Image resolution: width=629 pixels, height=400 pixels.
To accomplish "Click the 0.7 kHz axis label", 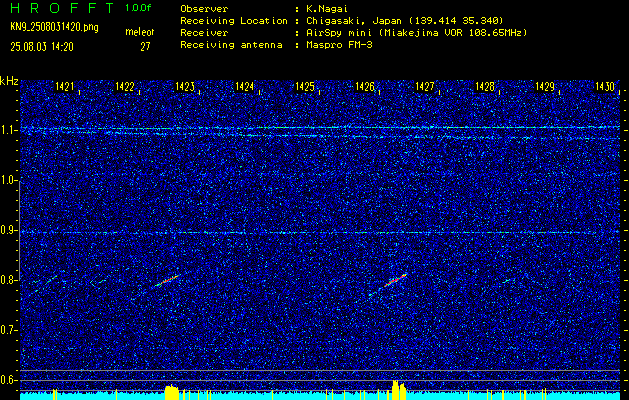I will click(8, 330).
